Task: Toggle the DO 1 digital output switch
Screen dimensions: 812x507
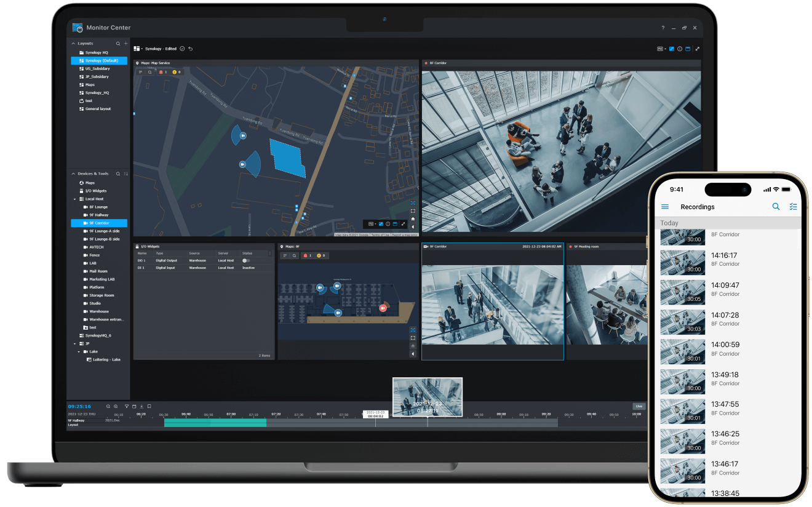Action: pos(246,261)
